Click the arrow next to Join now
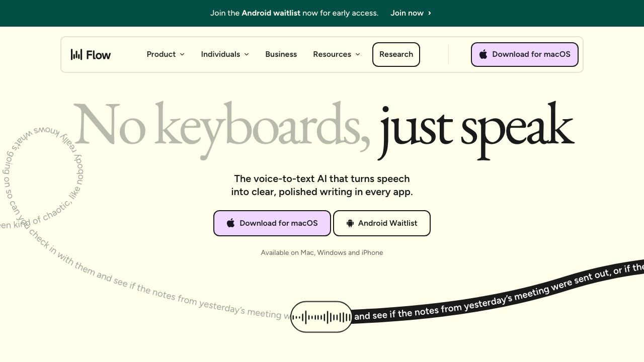This screenshot has width=644, height=362. (429, 13)
